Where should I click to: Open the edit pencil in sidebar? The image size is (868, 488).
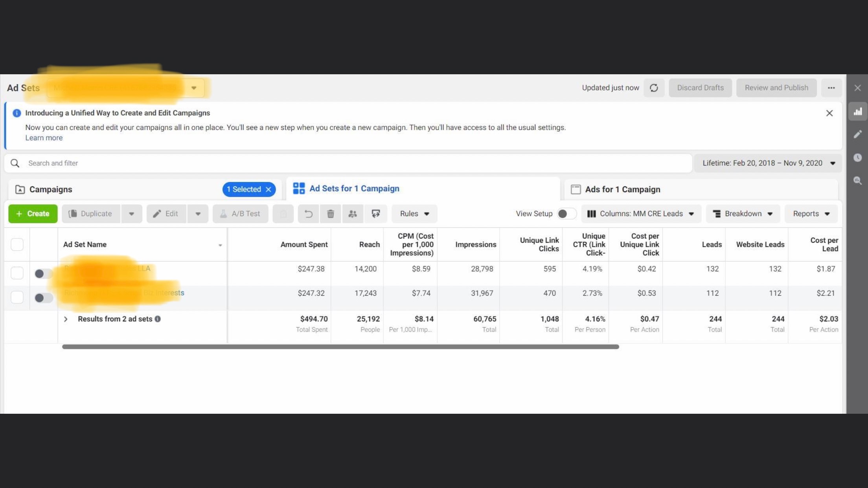(x=857, y=134)
